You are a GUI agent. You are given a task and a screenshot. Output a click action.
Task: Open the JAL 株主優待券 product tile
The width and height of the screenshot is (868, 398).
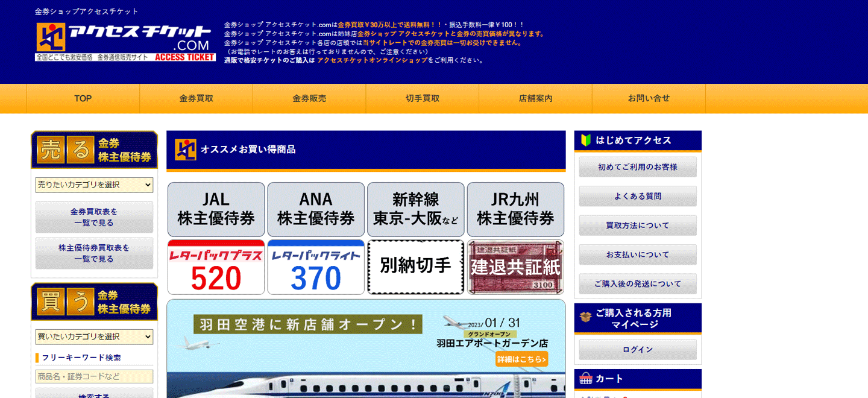(x=216, y=209)
